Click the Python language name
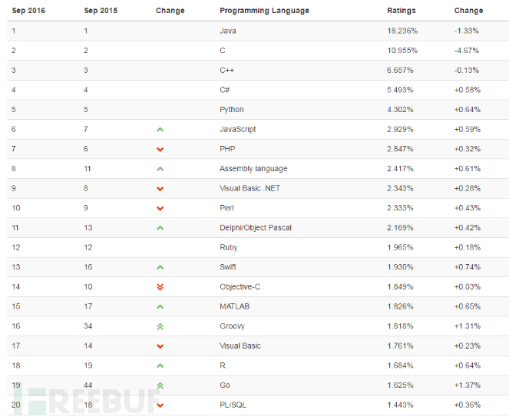This screenshot has width=509, height=420. pyautogui.click(x=231, y=110)
